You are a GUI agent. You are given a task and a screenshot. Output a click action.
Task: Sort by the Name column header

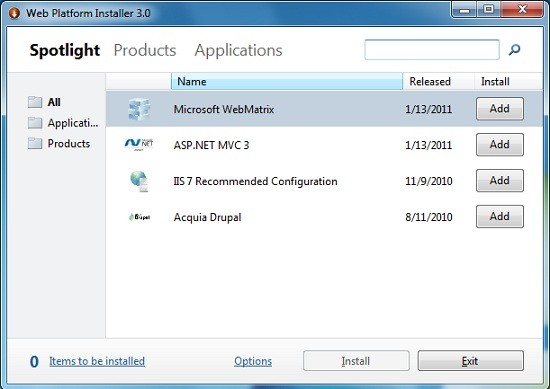pyautogui.click(x=287, y=81)
